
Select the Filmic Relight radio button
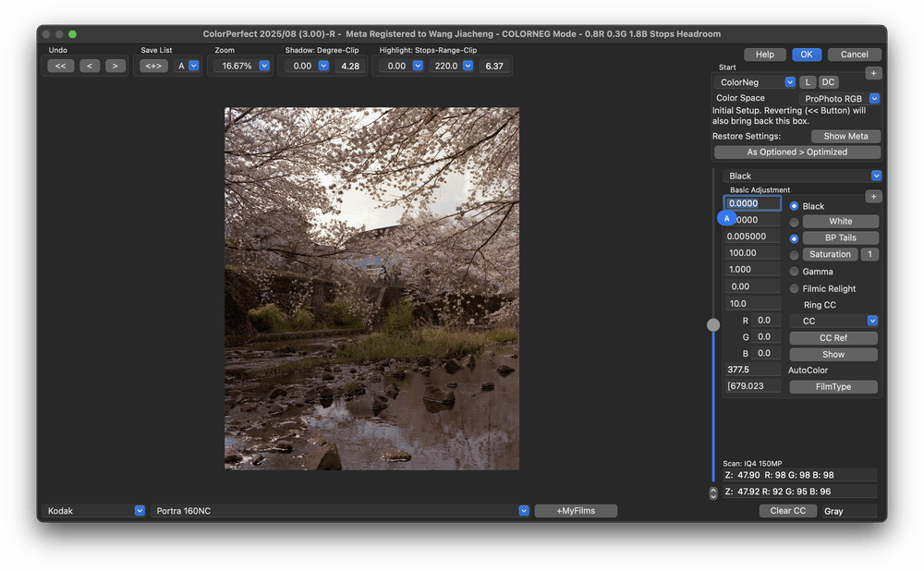coord(794,288)
